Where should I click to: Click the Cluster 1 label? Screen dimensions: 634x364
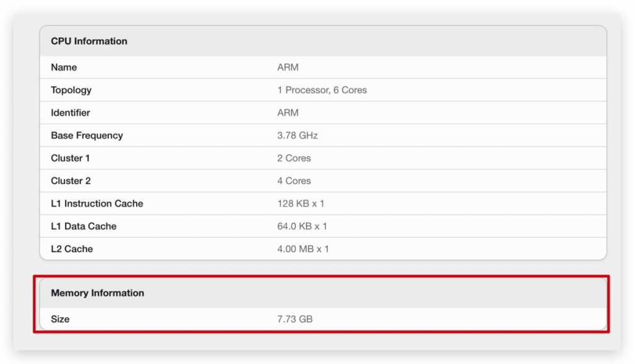(71, 158)
